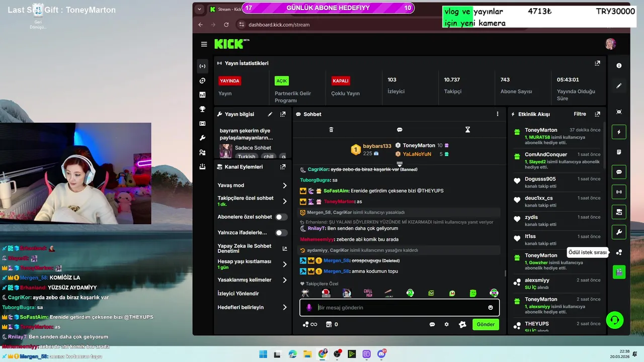Viewport: 644px width, 362px height.
Task: Open the wrench settings icon in left sidebar
Action: click(202, 138)
